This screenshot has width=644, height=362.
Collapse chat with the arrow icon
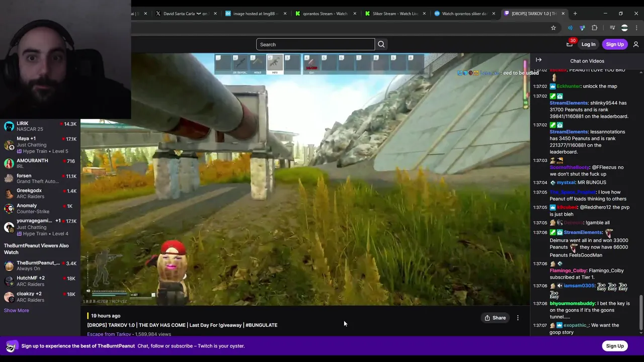[538, 60]
